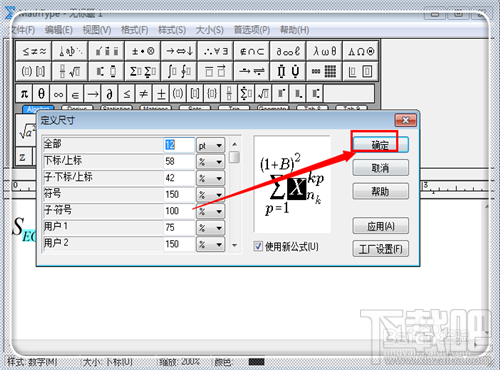Click the 应用(A) button

click(x=380, y=226)
